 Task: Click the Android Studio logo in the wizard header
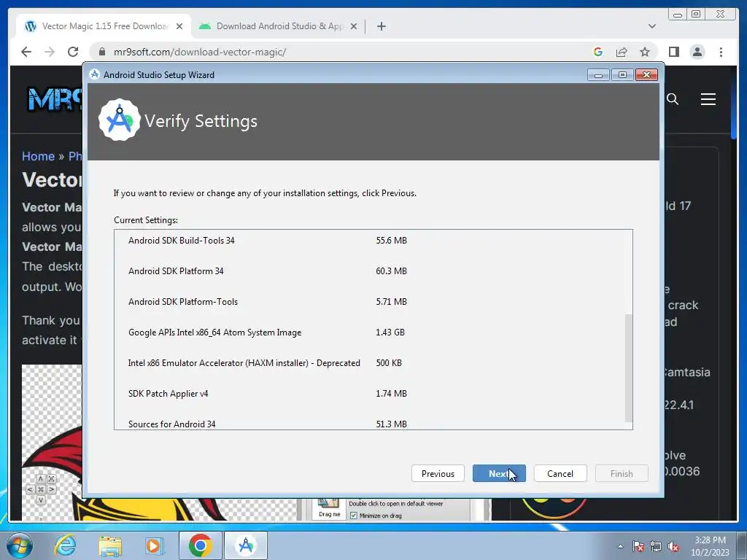click(x=119, y=120)
